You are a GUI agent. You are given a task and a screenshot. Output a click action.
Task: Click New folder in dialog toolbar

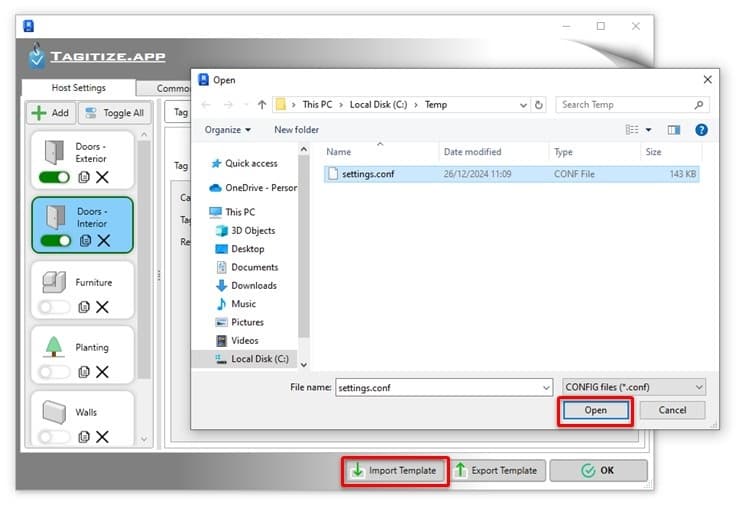(x=296, y=130)
